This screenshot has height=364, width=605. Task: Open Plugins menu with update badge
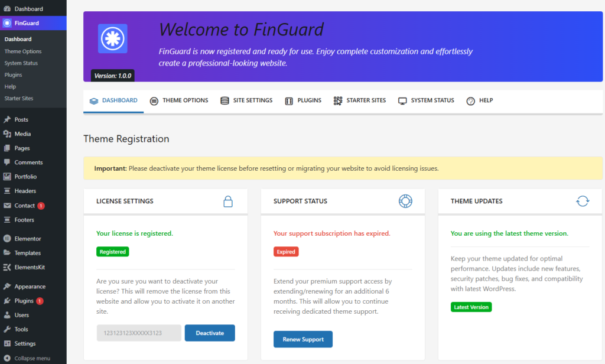tap(24, 301)
